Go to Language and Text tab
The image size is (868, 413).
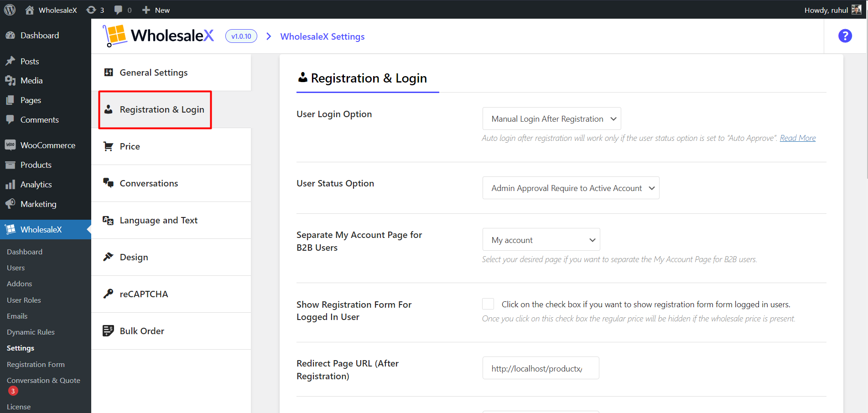pos(171,220)
